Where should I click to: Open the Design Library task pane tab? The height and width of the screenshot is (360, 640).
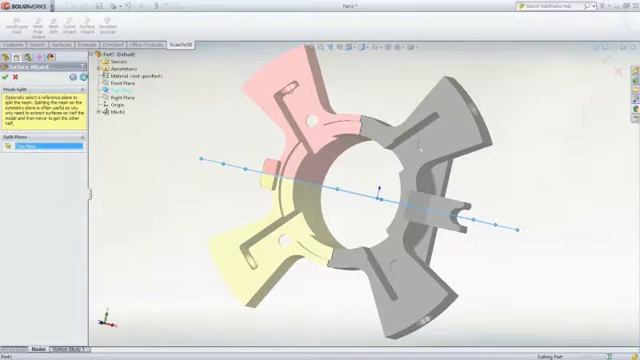pyautogui.click(x=636, y=80)
